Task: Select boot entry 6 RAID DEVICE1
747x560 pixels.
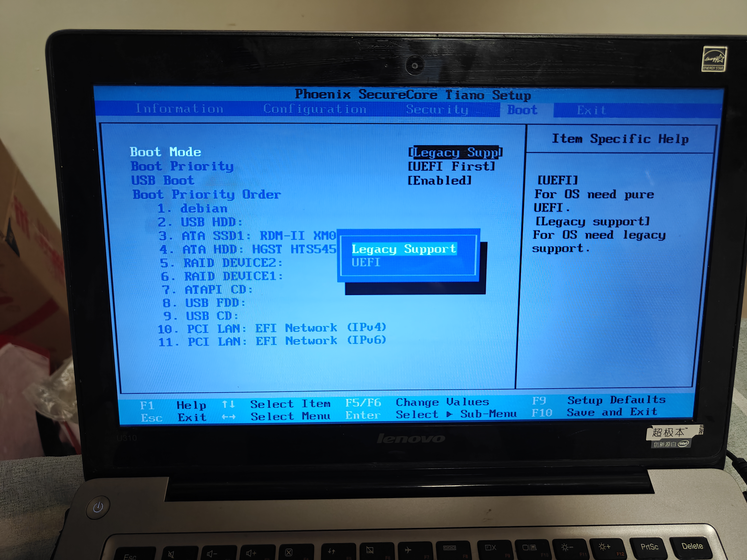Action: point(222,277)
